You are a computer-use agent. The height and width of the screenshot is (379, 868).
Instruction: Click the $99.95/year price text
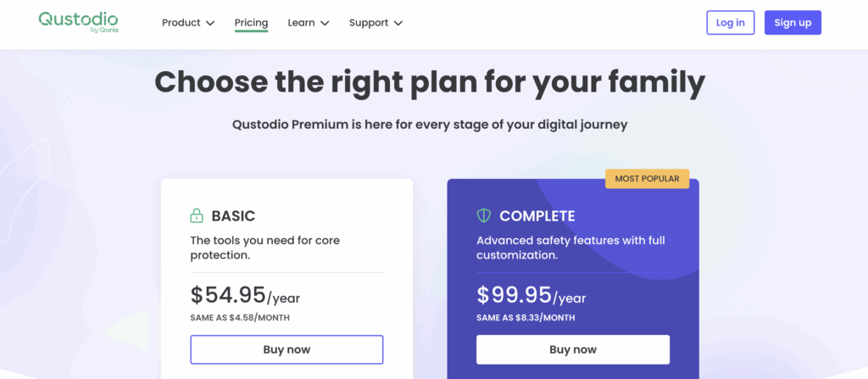click(531, 295)
